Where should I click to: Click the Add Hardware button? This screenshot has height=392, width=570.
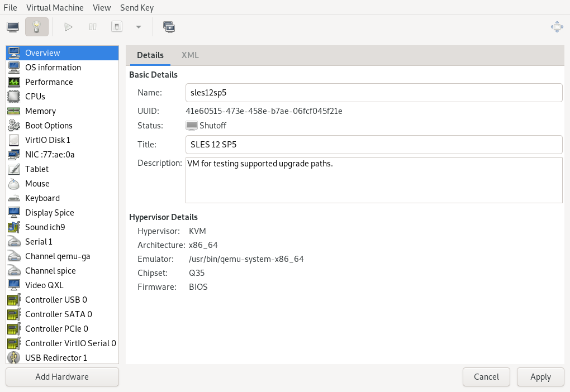tap(62, 377)
